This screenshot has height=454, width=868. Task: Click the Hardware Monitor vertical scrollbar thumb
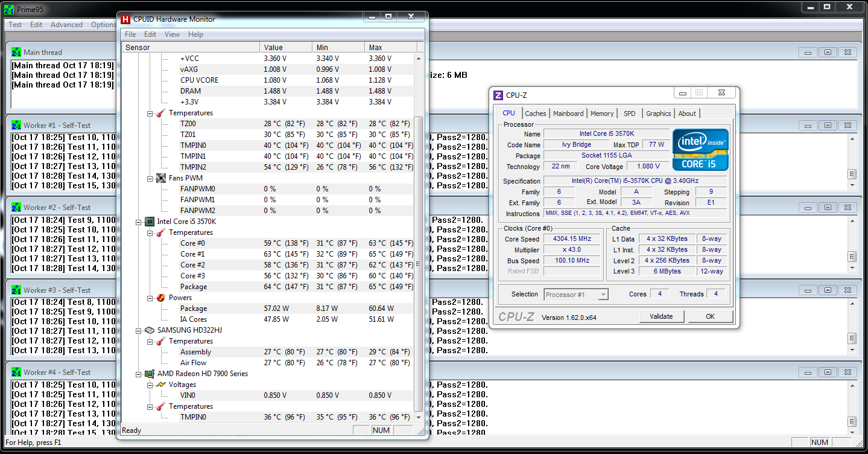(x=420, y=263)
